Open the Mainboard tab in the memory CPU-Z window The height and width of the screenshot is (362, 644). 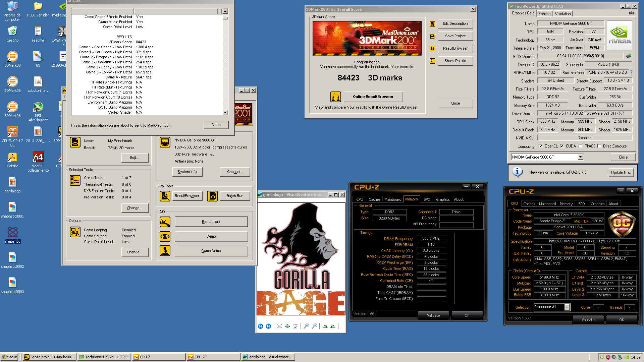393,199
